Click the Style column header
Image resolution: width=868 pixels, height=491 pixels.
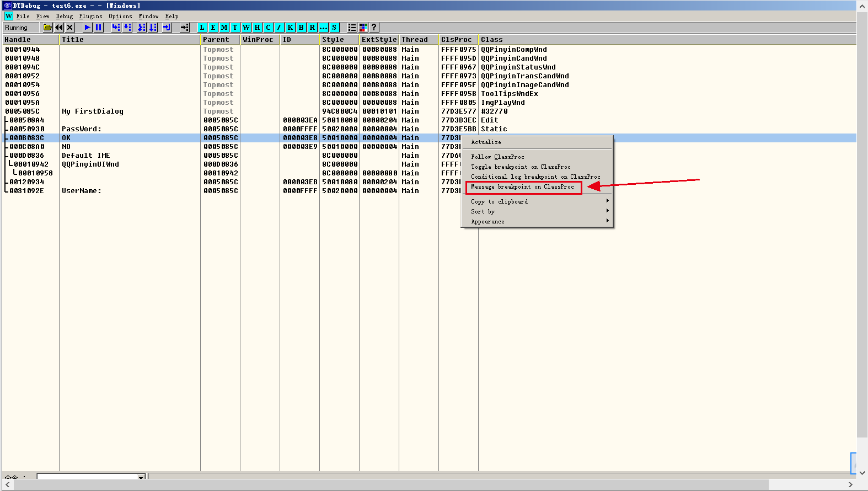339,40
